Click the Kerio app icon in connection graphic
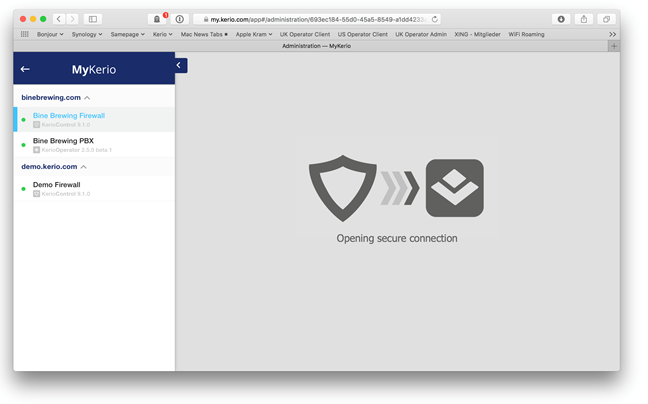Image resolution: width=648 pixels, height=404 pixels. (x=455, y=188)
